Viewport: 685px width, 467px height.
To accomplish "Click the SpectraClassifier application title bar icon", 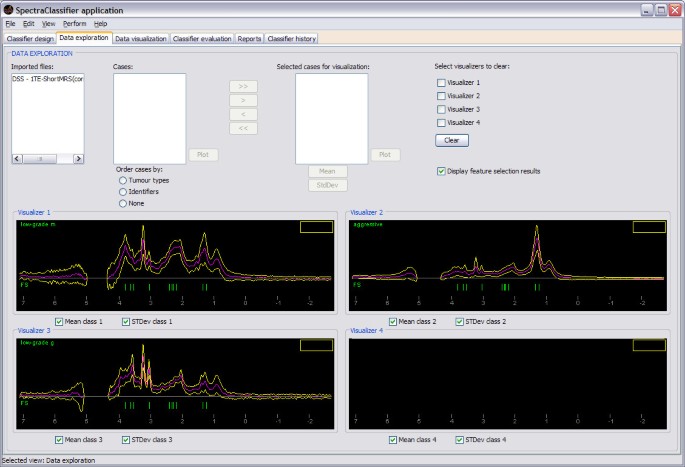I will point(9,8).
